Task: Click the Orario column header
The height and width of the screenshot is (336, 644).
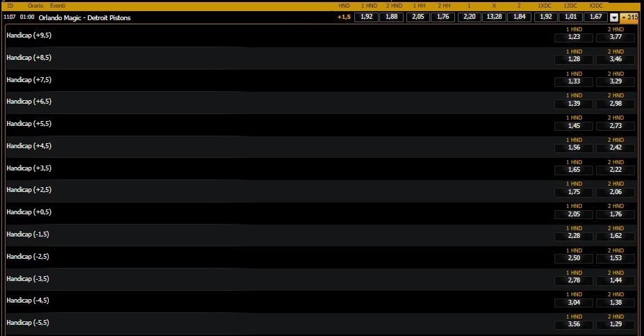Action: coord(35,6)
